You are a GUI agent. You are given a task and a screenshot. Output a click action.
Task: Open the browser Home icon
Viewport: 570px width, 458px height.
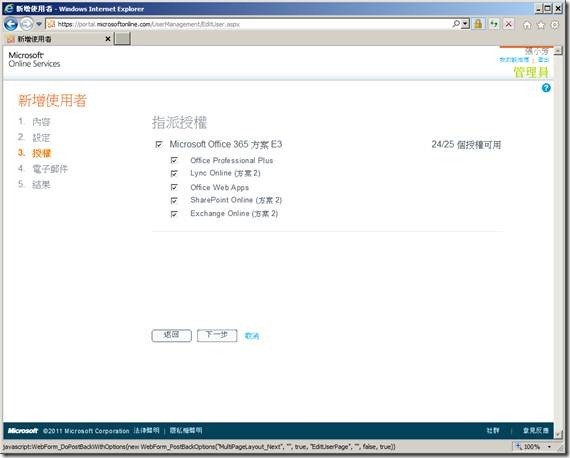point(527,25)
